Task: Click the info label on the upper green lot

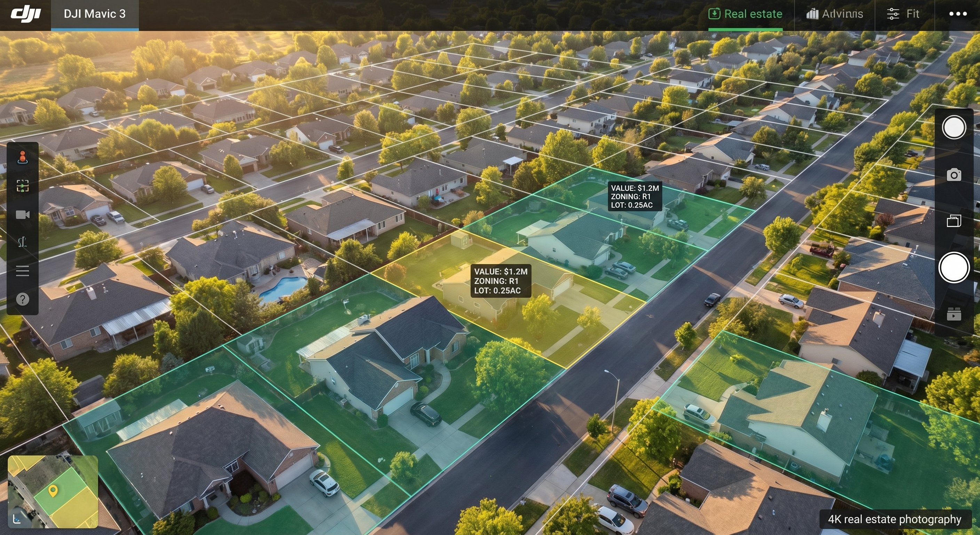Action: coord(634,196)
